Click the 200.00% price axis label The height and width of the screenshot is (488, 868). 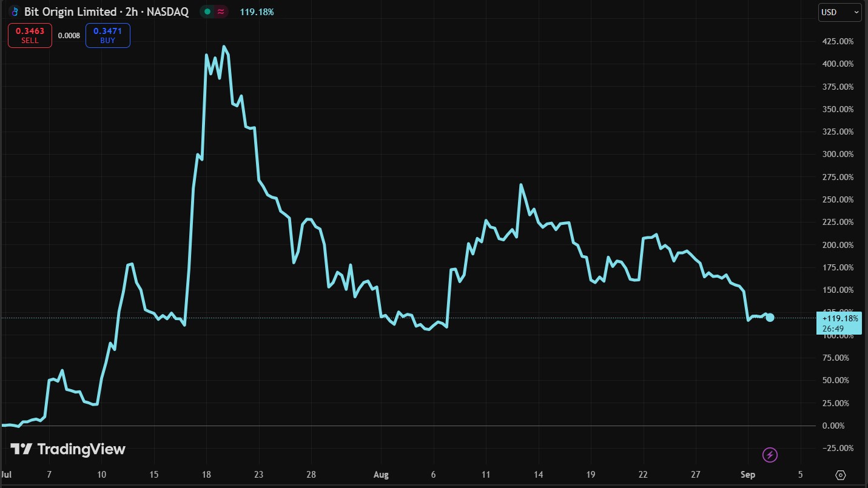click(x=838, y=245)
